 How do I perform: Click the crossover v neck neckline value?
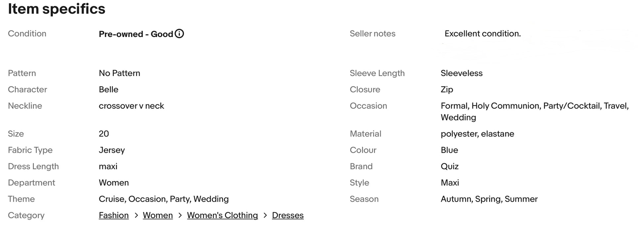tap(131, 106)
